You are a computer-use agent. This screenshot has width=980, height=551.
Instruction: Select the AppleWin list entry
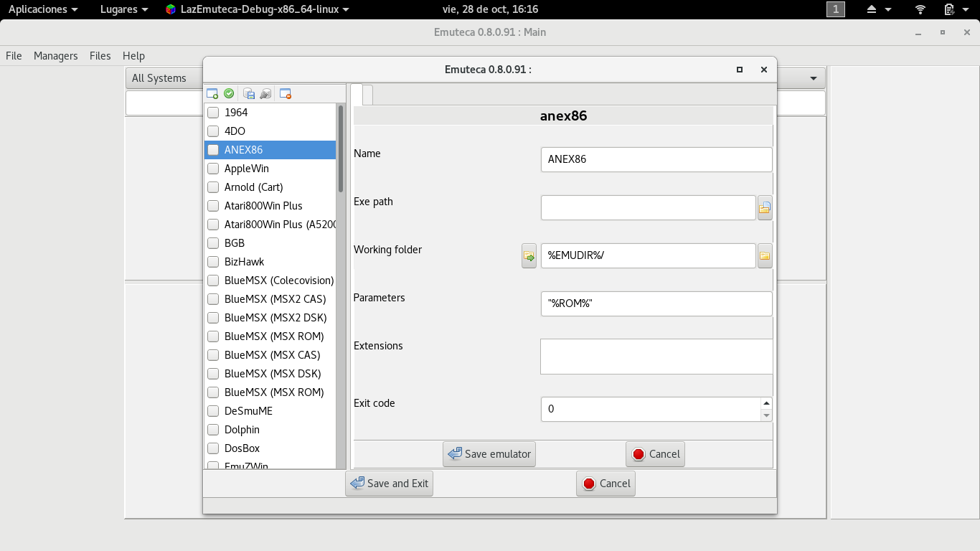pyautogui.click(x=270, y=169)
